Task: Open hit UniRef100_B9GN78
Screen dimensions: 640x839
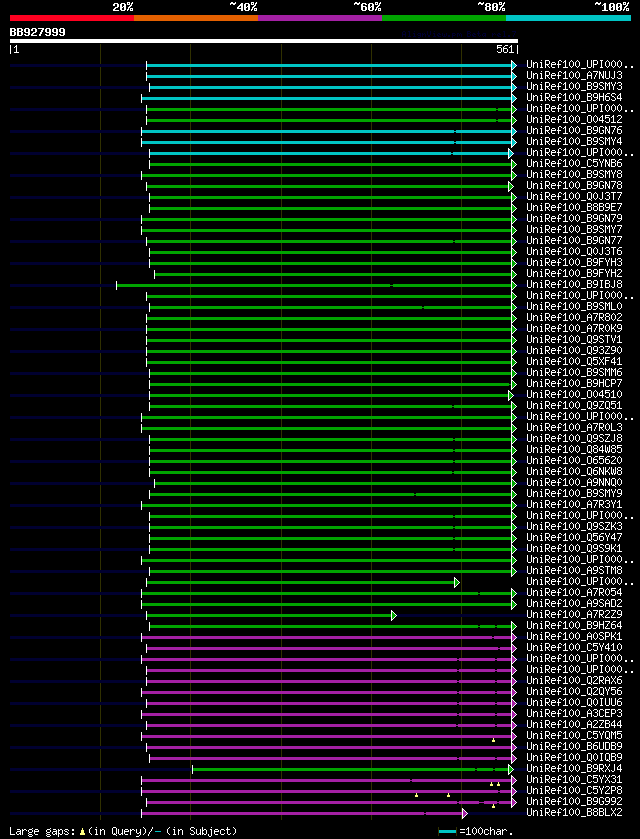Action: pos(574,186)
